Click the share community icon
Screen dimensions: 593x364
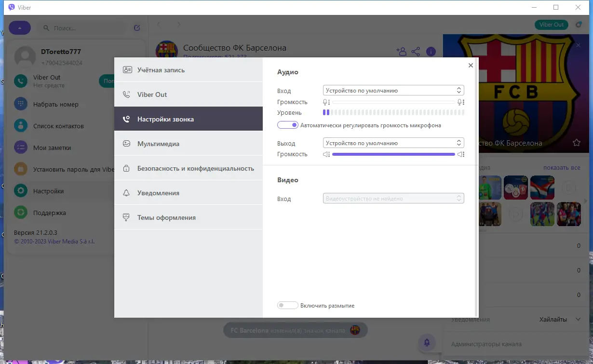[x=416, y=51]
